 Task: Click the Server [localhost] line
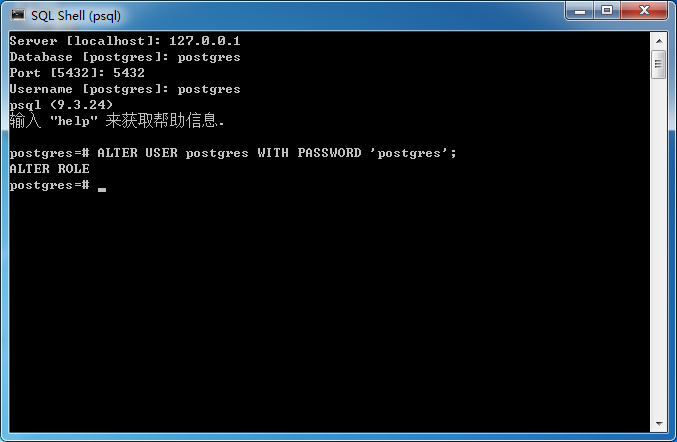point(125,41)
